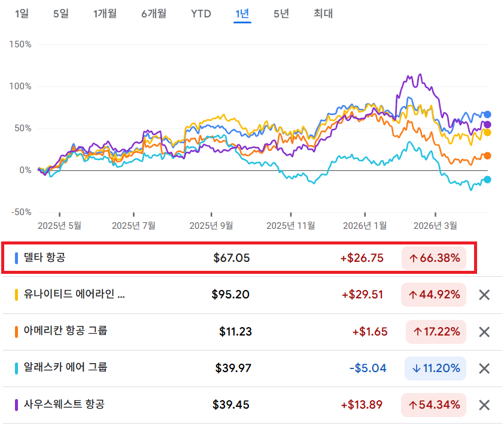This screenshot has height=429, width=504.
Task: Switch to the 1일 time range tab
Action: click(x=22, y=14)
